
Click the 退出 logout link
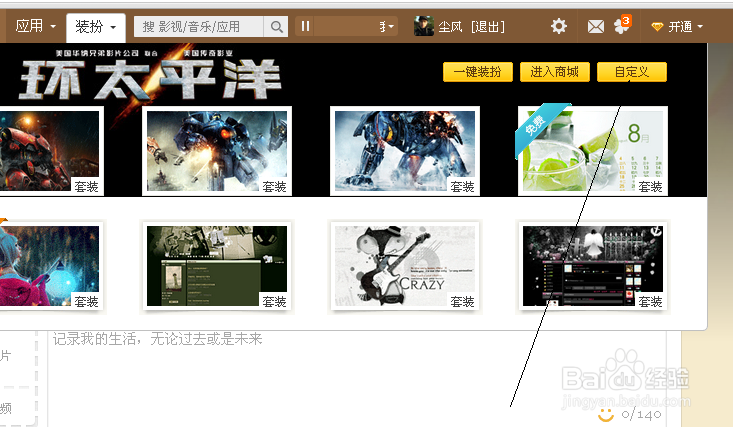488,27
